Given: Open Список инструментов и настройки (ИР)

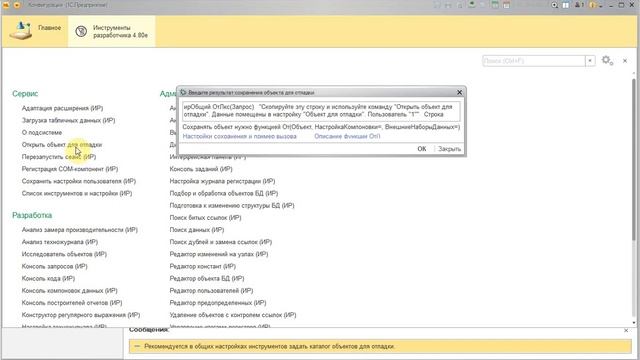Looking at the screenshot, I should (77, 193).
